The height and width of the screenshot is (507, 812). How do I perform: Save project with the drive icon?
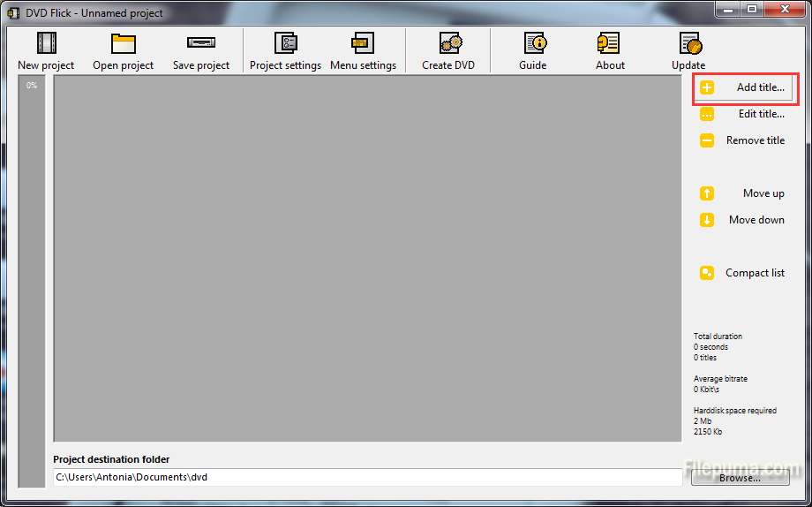200,43
